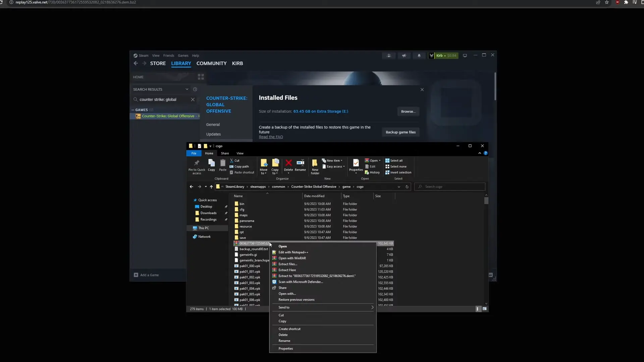The height and width of the screenshot is (362, 644).
Task: Expand address bar history dropdown
Action: (x=399, y=187)
